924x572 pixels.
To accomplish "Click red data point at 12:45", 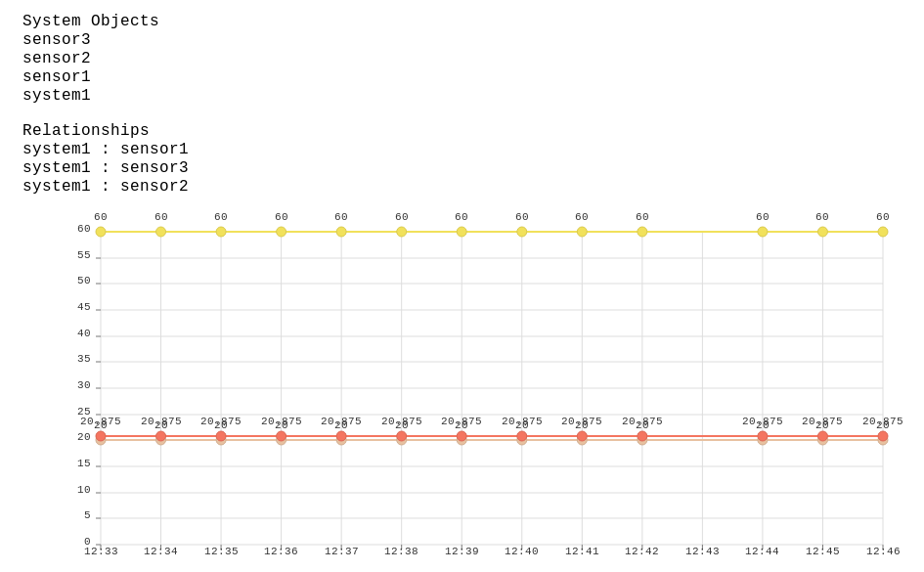I will (822, 436).
